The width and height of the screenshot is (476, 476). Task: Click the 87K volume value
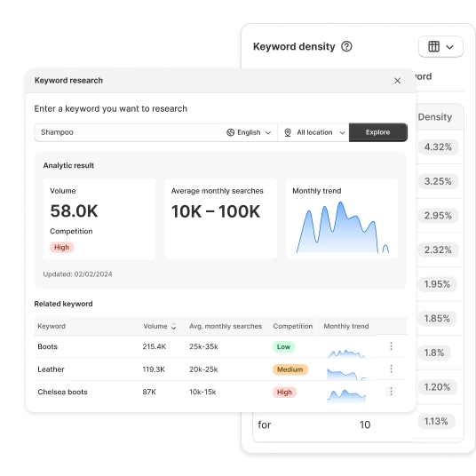[149, 392]
